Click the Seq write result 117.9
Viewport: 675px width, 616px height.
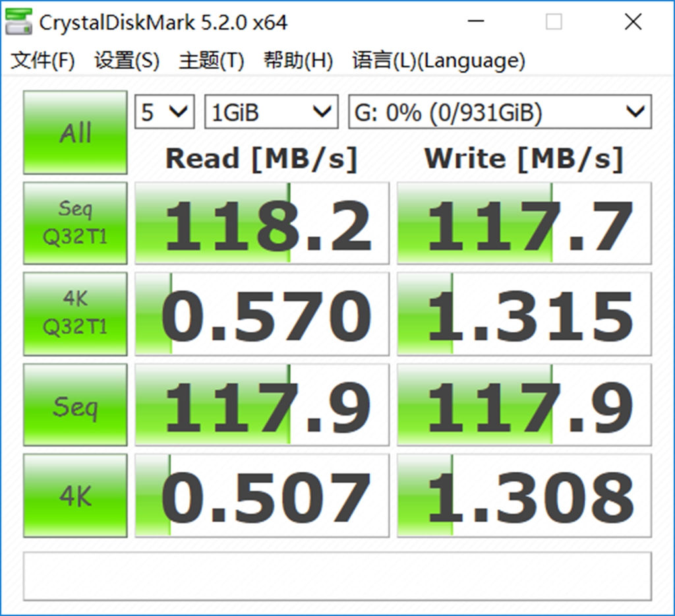pos(524,405)
